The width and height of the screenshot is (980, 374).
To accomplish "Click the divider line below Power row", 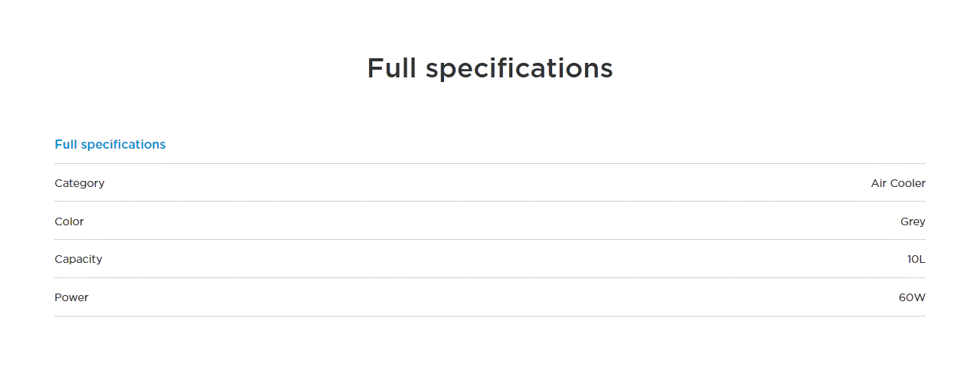I will [x=490, y=316].
